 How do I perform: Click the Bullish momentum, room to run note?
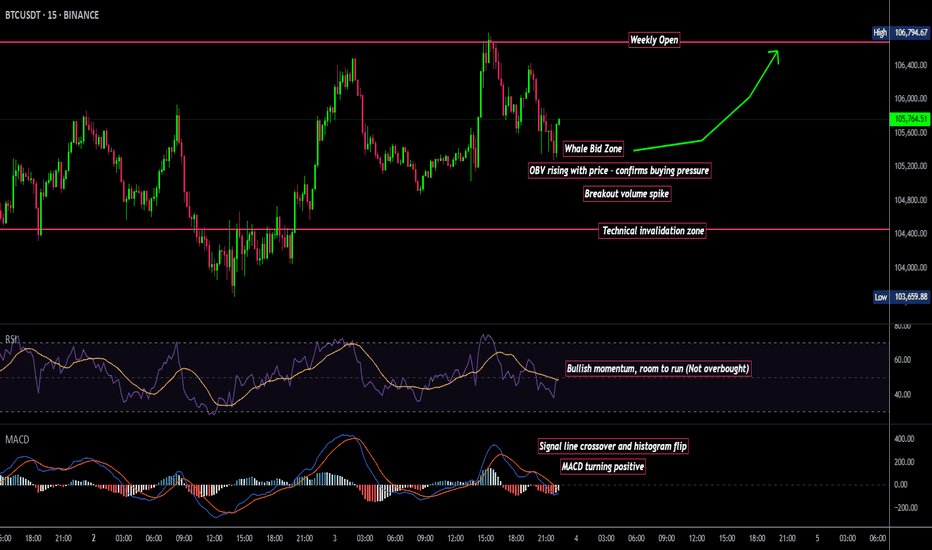coord(657,369)
